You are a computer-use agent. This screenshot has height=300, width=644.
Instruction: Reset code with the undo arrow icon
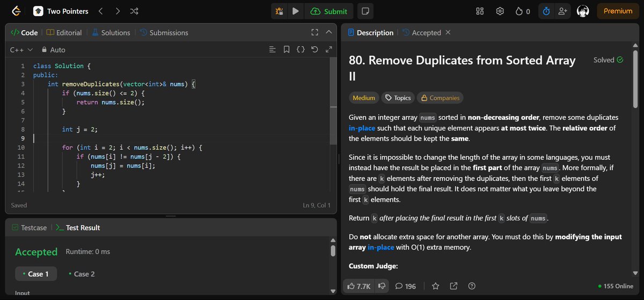(x=314, y=50)
